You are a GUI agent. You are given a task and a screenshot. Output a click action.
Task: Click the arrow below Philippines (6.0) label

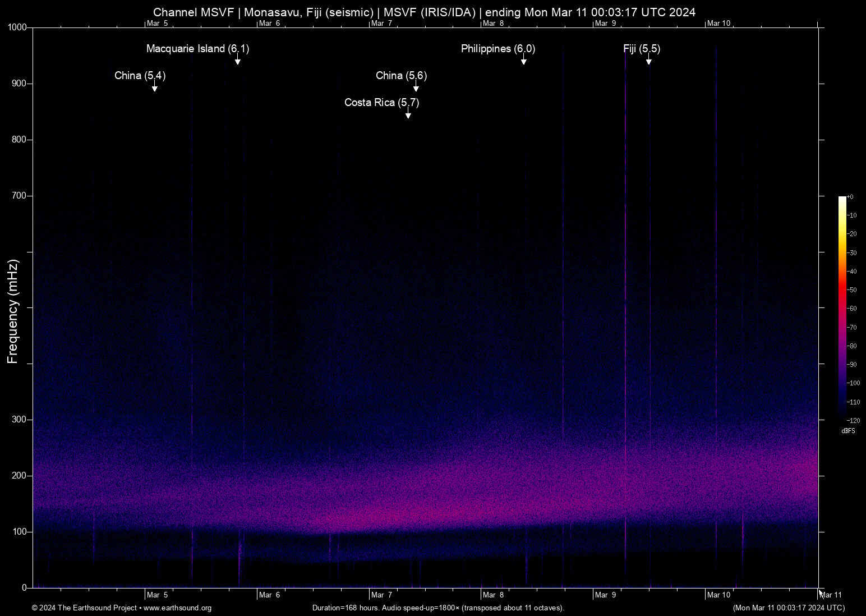pyautogui.click(x=524, y=61)
